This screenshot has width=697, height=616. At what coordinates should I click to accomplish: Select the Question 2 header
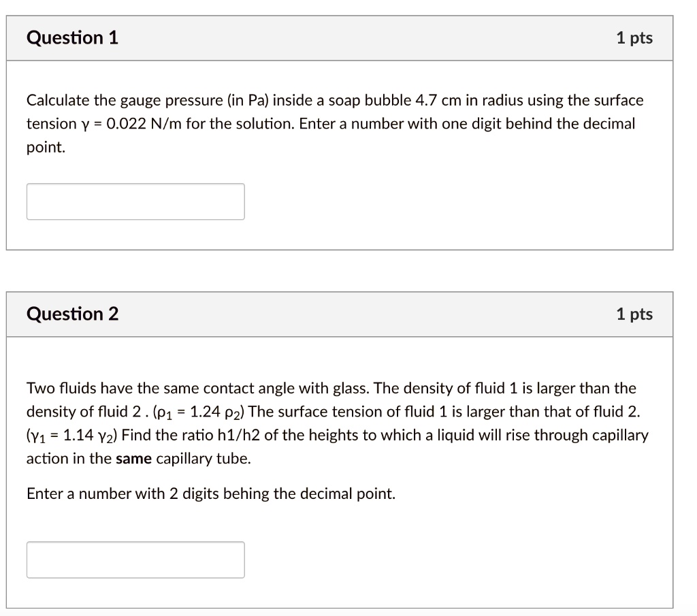[x=71, y=314]
